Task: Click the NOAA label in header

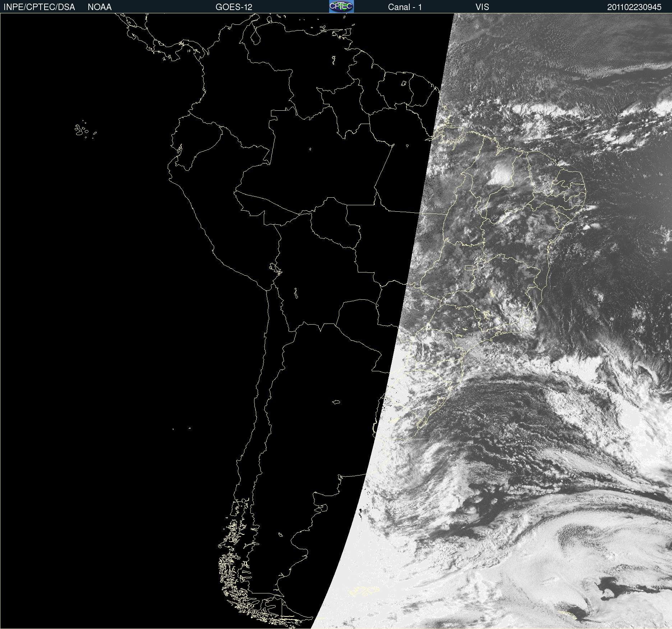Action: click(100, 7)
